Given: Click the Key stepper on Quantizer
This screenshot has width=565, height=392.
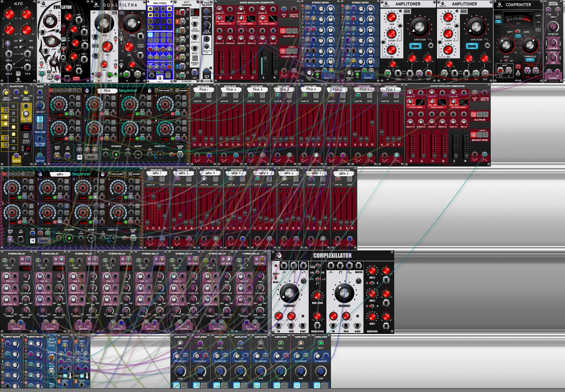Looking at the screenshot, I should [x=23, y=148].
